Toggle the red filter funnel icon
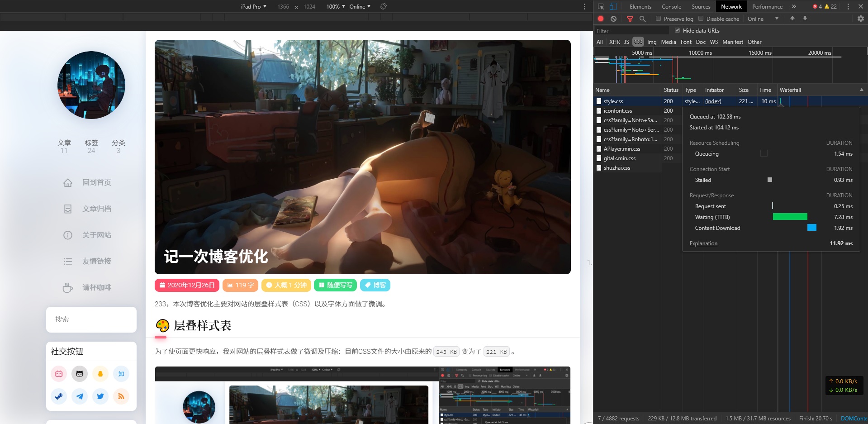The height and width of the screenshot is (424, 868). point(630,19)
